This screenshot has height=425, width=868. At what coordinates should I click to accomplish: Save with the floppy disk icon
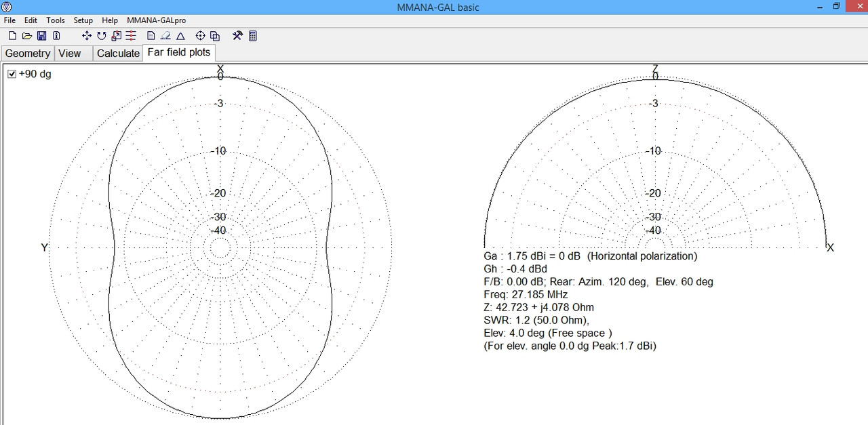point(41,36)
